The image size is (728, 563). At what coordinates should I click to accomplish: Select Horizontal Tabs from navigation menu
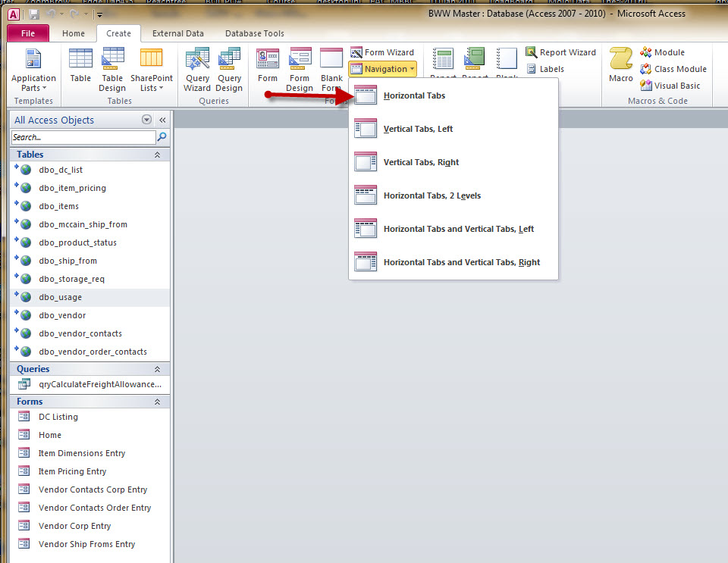coord(414,95)
